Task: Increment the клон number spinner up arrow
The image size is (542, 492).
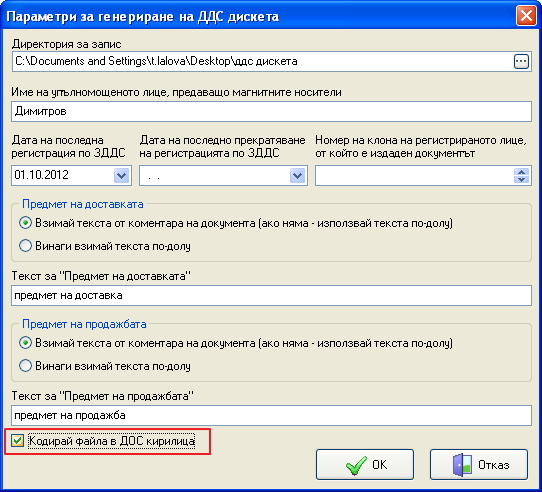Action: 521,172
